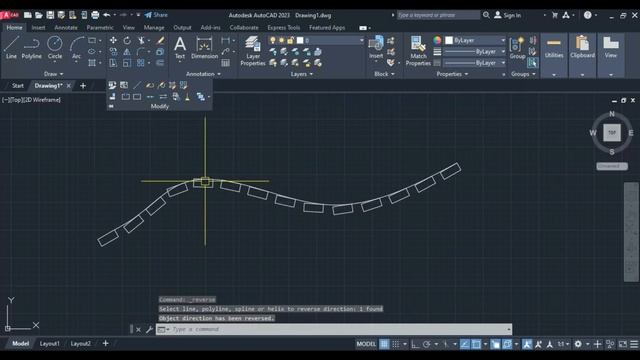This screenshot has width=640, height=360.
Task: Select the rectangular Array tool
Action: tap(141, 63)
